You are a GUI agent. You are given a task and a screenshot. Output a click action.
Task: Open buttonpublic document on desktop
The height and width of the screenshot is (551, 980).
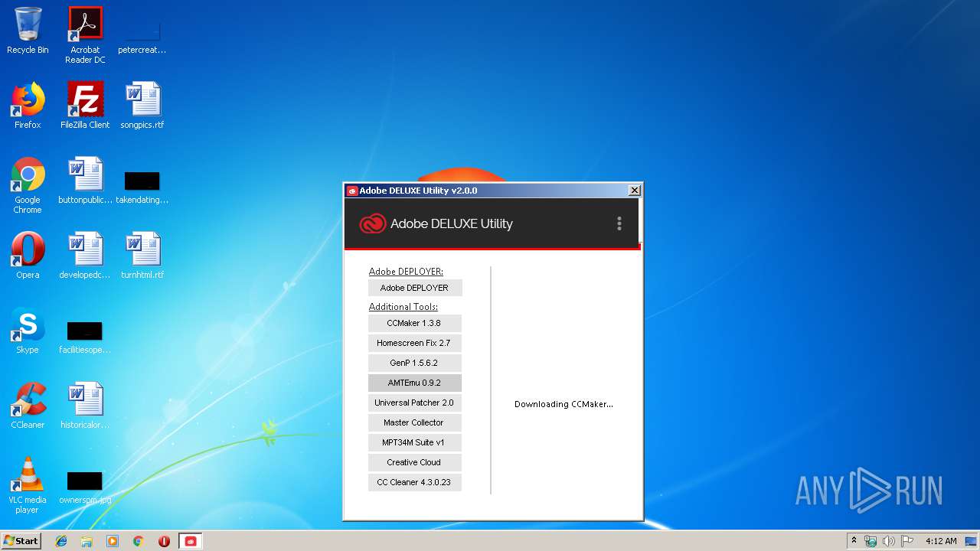pos(85,181)
